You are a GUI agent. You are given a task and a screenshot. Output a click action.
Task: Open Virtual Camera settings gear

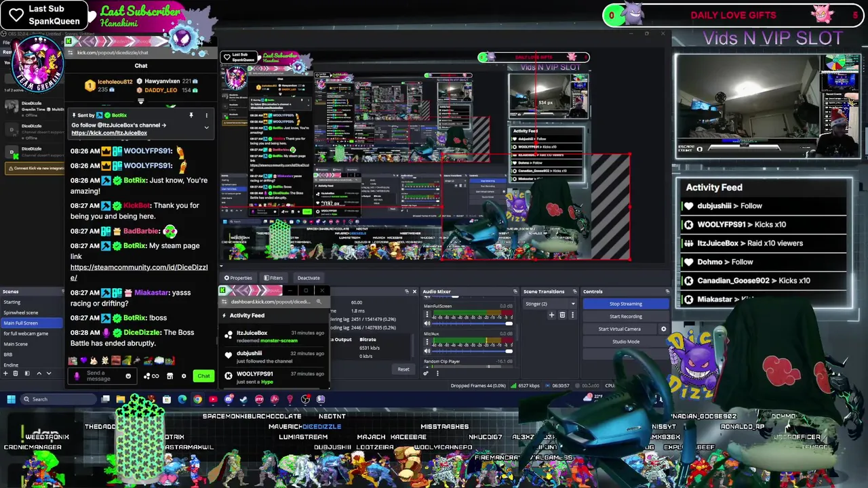tap(663, 329)
